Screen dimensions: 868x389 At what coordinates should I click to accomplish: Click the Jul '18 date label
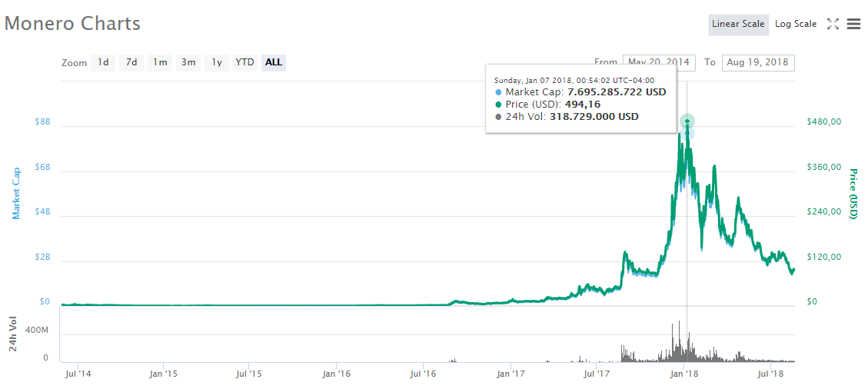770,374
